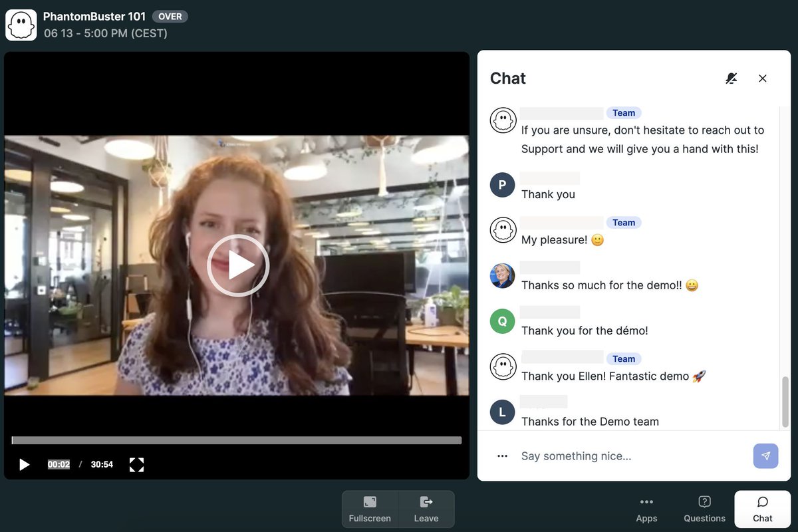This screenshot has width=798, height=532.
Task: Open the Questions tab
Action: (704, 509)
